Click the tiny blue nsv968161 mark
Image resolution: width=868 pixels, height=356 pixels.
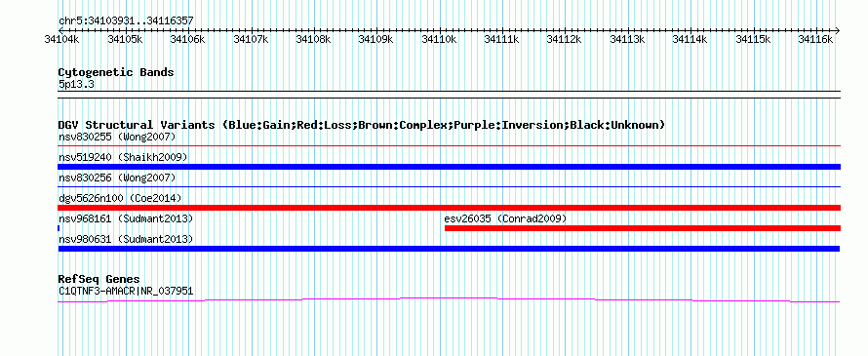coord(59,228)
